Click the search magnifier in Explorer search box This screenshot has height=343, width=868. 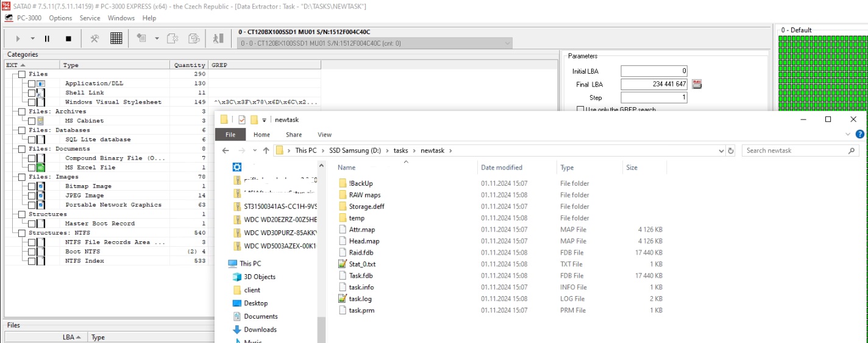point(852,150)
